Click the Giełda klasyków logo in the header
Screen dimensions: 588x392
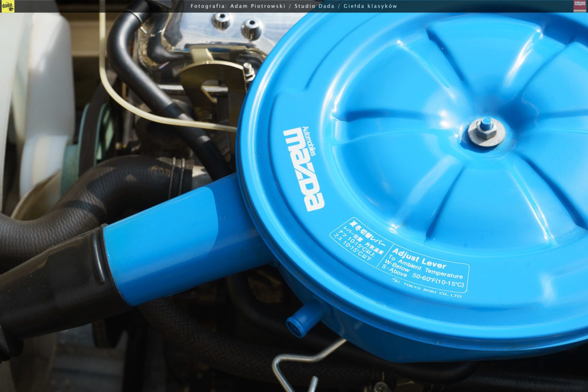(580, 6)
